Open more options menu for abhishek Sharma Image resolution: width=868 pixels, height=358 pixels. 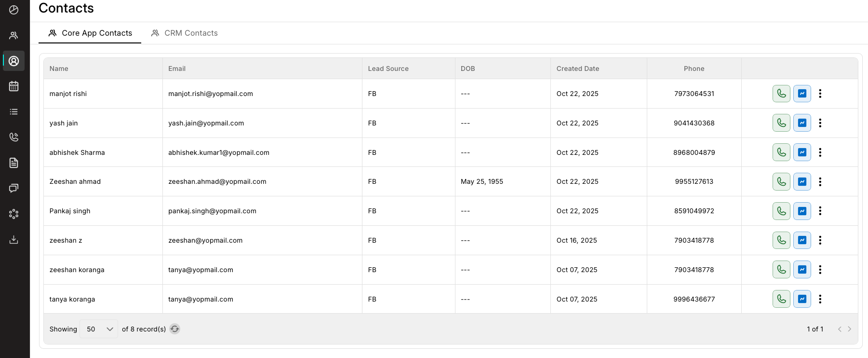pos(820,152)
